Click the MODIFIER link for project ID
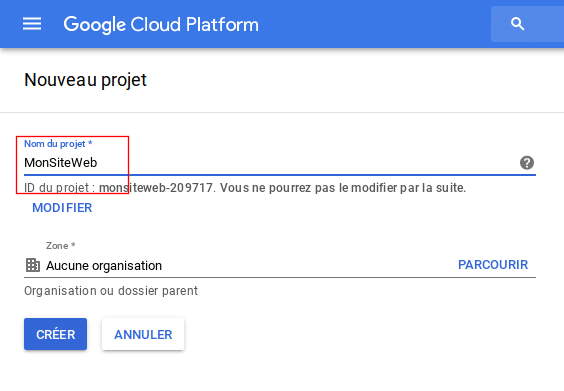Viewport: 564px width, 391px height. [62, 208]
